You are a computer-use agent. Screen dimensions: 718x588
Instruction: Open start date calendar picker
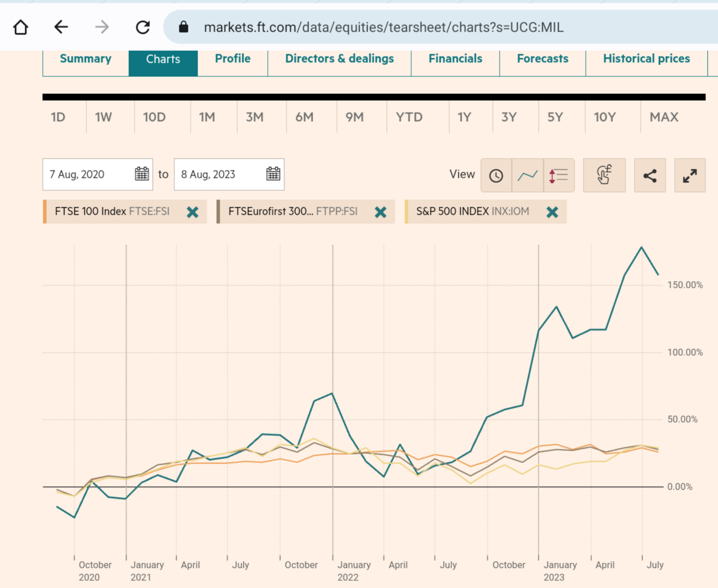click(142, 174)
